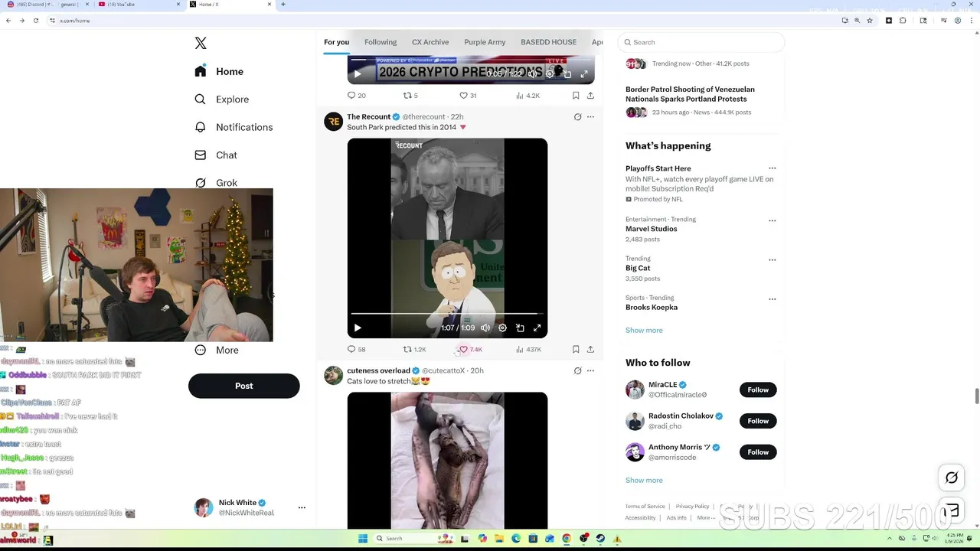Follow Radostin Cholakov

(758, 421)
